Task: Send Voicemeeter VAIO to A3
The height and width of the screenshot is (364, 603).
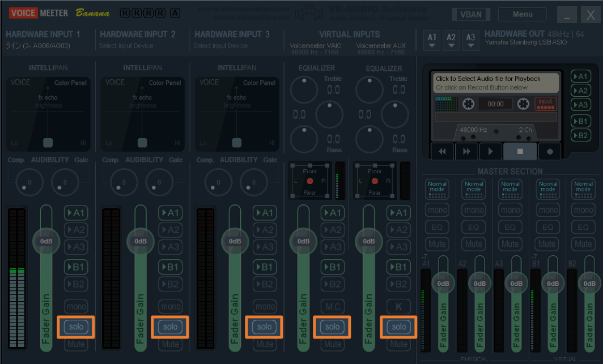Action: click(333, 247)
